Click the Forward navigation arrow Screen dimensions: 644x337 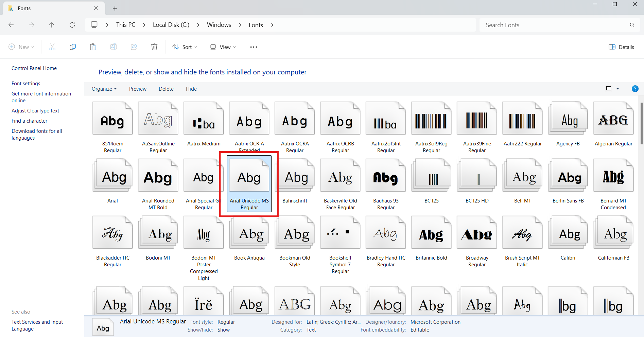tap(31, 25)
